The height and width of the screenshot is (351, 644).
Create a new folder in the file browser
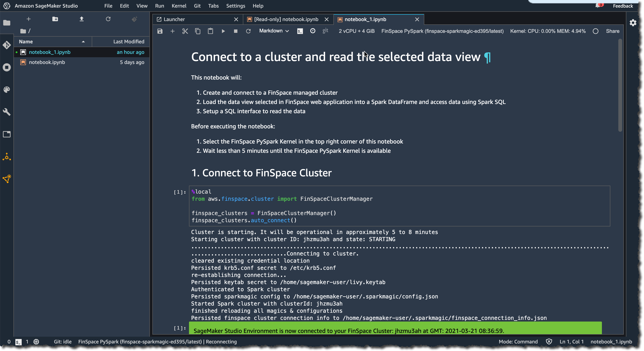[55, 19]
